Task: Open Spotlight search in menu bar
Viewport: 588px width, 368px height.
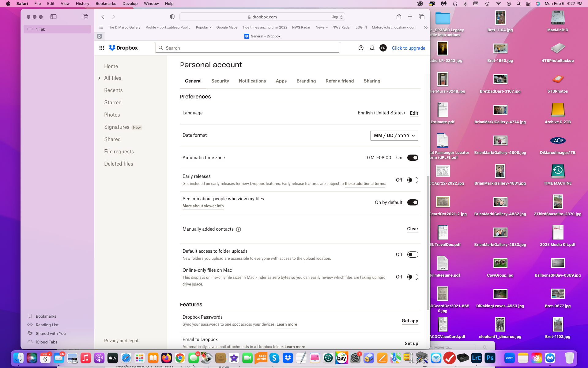Action: click(518, 4)
